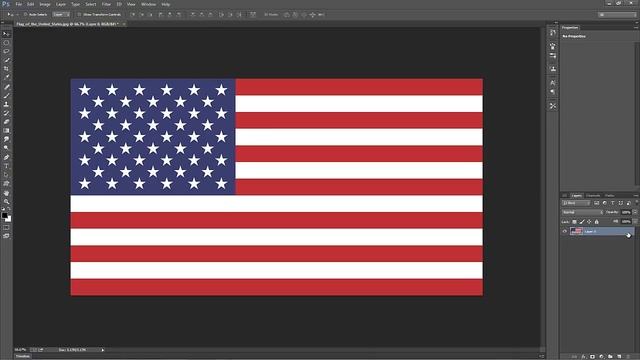Select the Blur tool

6,139
